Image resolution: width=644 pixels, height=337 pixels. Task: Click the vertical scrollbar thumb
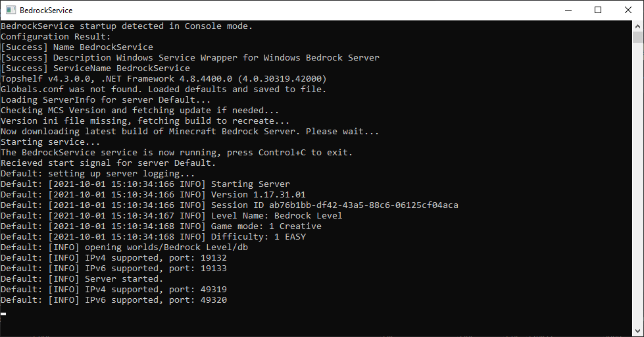point(637,37)
